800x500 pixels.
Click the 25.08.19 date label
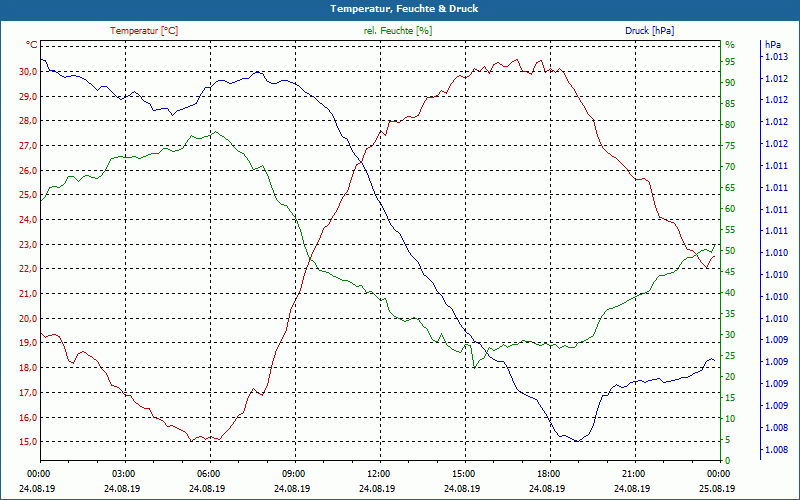pos(717,489)
